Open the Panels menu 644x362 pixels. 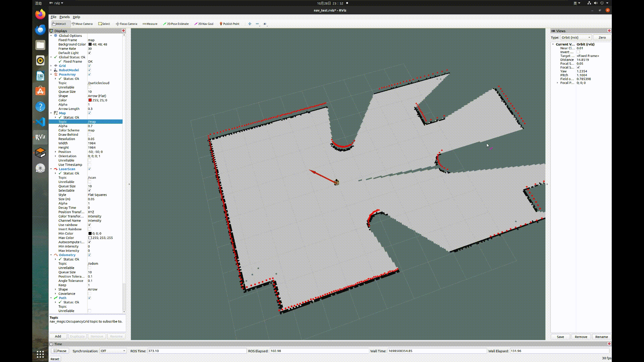coord(64,17)
